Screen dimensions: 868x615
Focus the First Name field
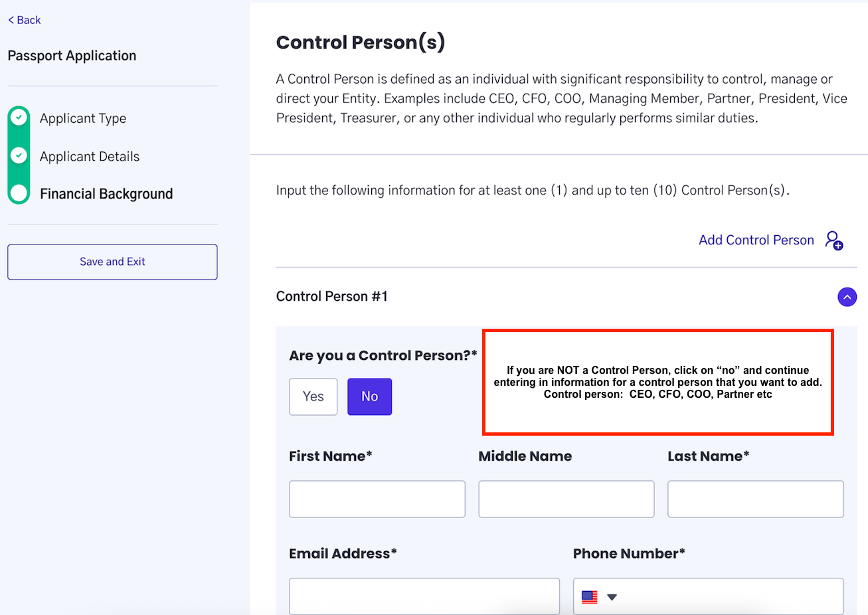377,499
